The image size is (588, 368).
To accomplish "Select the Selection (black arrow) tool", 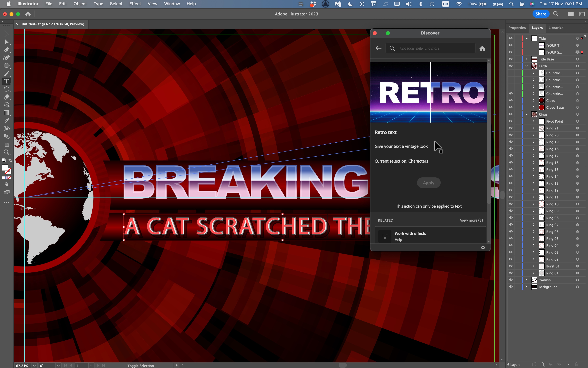I will tap(7, 34).
